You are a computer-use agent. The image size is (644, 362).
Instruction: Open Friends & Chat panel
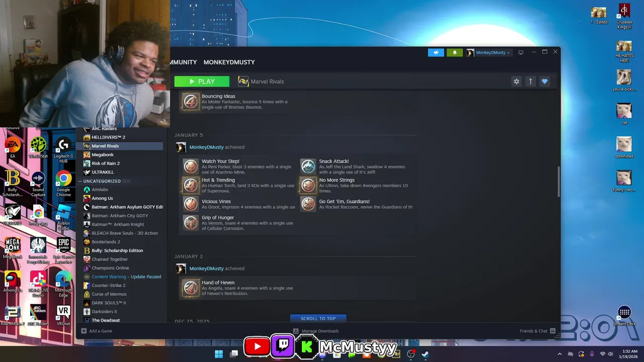click(537, 331)
